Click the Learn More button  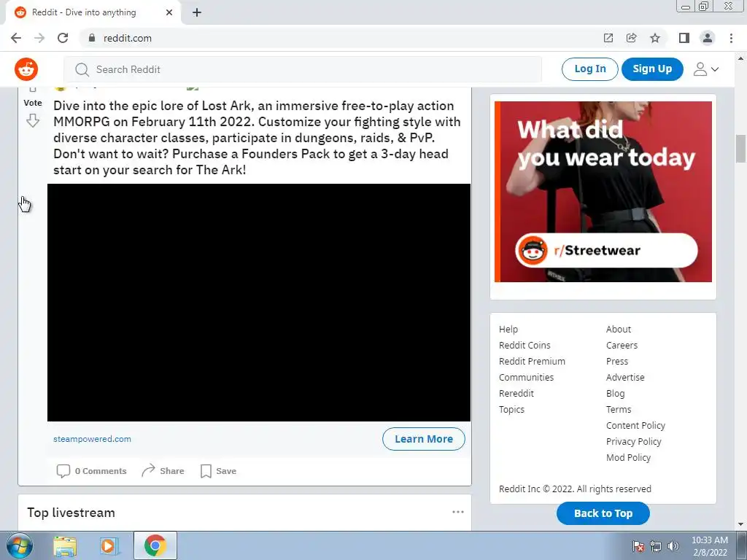point(424,439)
